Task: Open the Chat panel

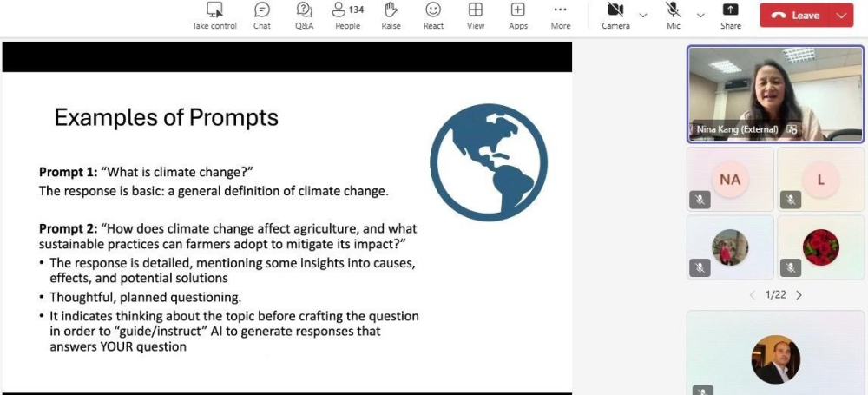Action: click(261, 10)
